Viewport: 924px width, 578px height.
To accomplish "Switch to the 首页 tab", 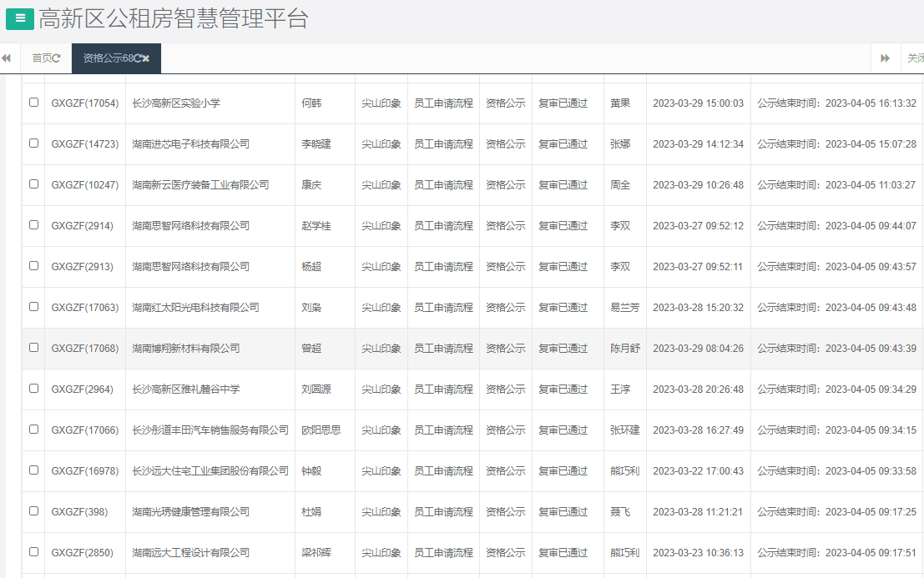I will [39, 58].
